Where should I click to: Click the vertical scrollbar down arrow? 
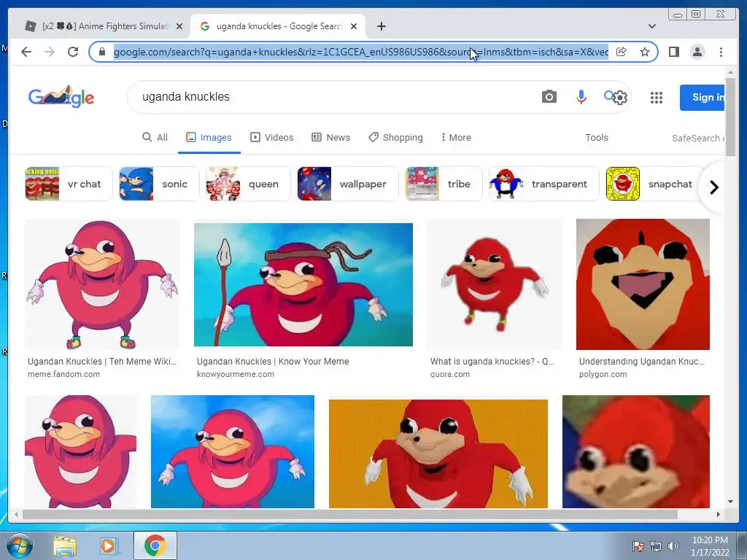[x=730, y=502]
